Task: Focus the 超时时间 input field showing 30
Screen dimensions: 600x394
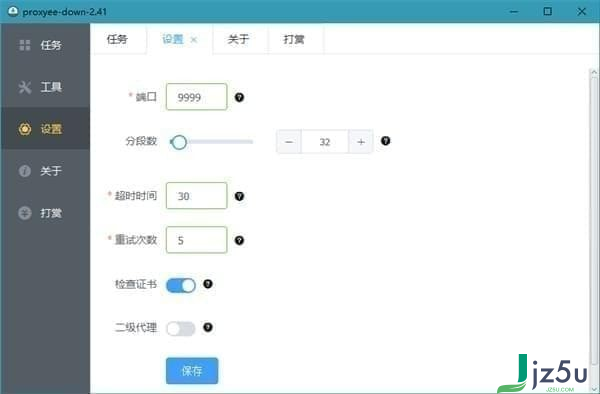Action: 197,196
